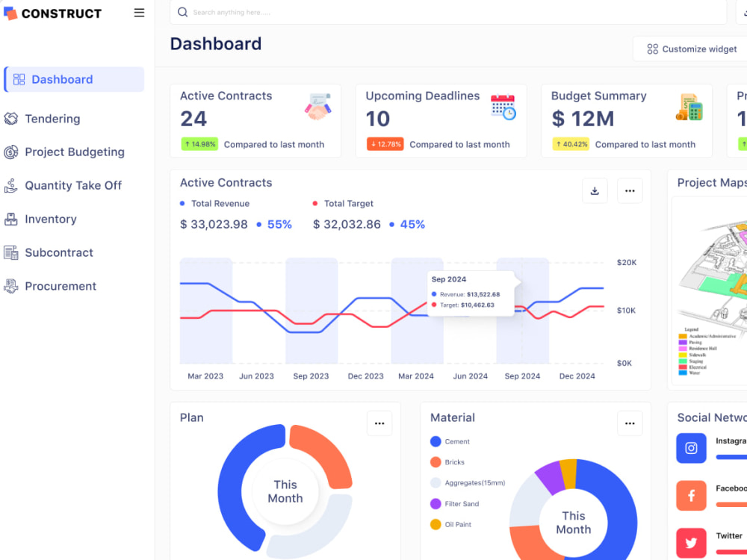Viewport: 747px width, 560px height.
Task: Click the 55% revenue percentage
Action: click(x=279, y=224)
